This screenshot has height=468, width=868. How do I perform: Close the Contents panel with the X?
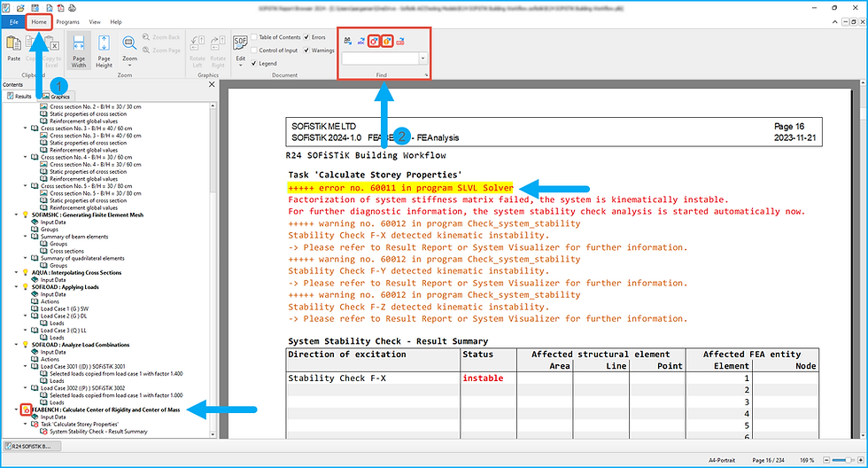212,85
